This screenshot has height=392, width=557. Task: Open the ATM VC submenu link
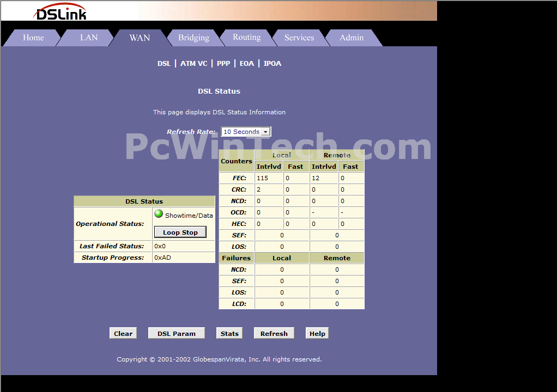point(193,64)
